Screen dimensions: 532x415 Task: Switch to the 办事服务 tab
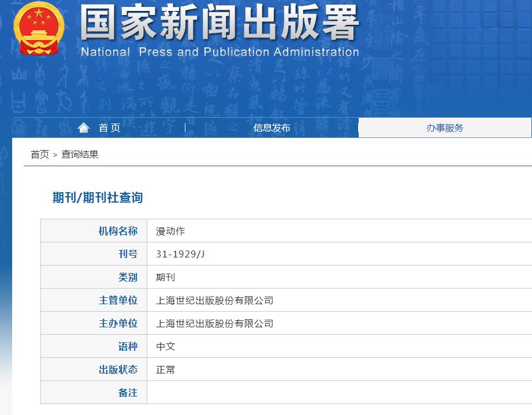[x=445, y=128]
